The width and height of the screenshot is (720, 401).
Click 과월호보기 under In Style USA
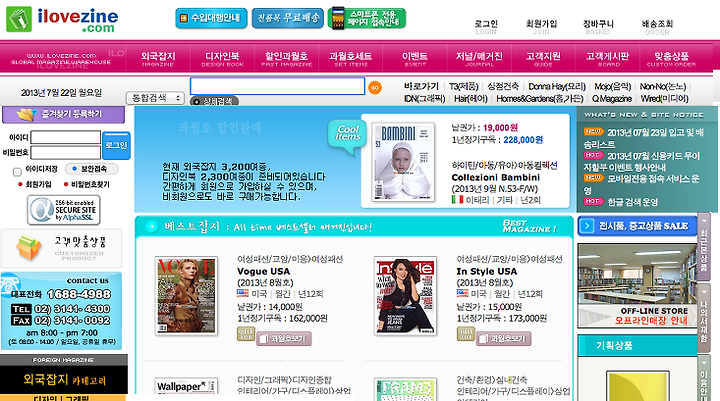tap(503, 339)
